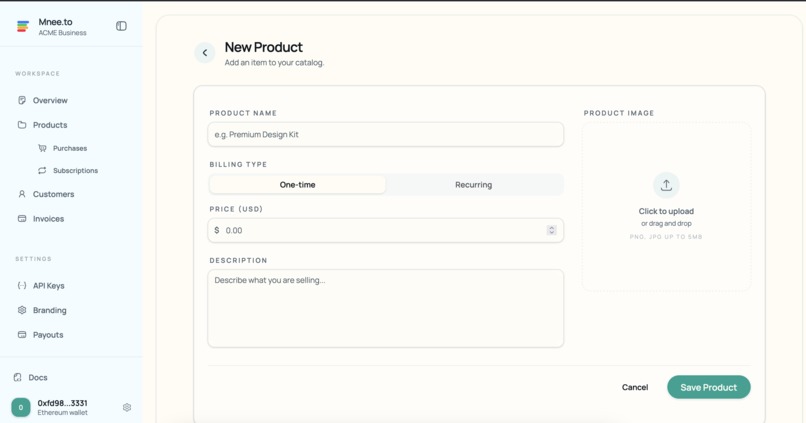This screenshot has height=423, width=806.
Task: Click the 'Click to upload' text
Action: (x=666, y=211)
